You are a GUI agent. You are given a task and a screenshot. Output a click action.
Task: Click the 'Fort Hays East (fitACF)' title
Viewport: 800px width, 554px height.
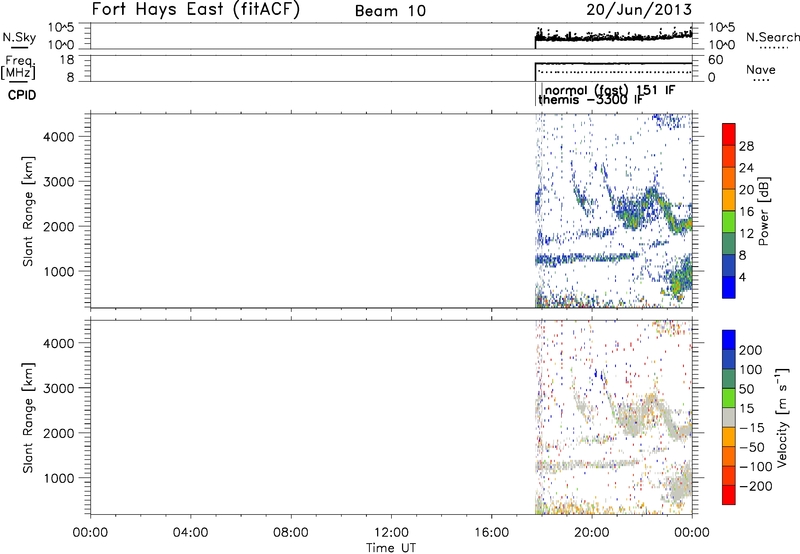click(x=196, y=9)
